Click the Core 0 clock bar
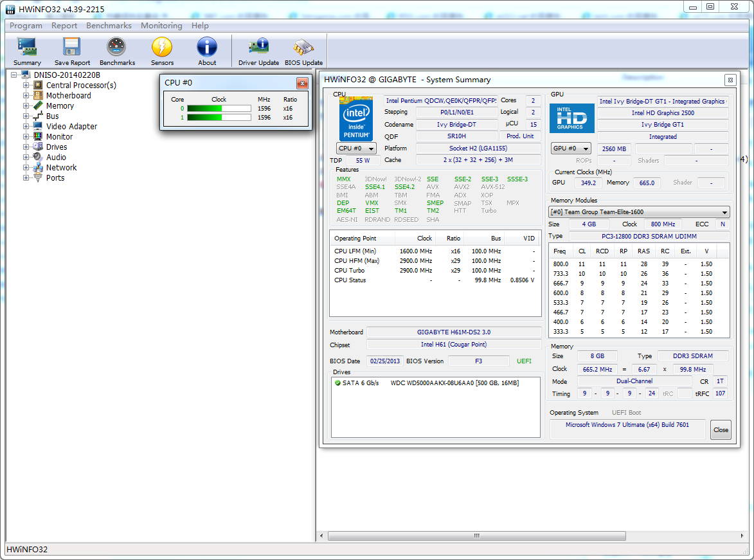The height and width of the screenshot is (560, 754). (219, 108)
